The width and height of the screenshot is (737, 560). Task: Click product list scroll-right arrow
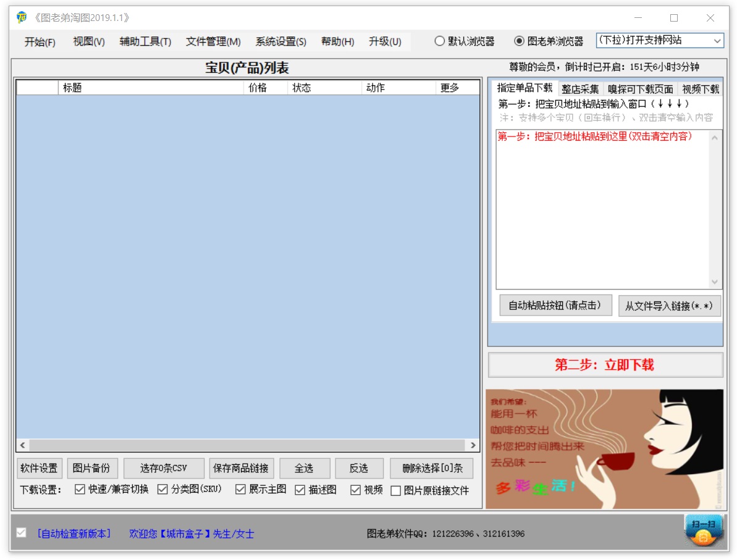coord(473,445)
